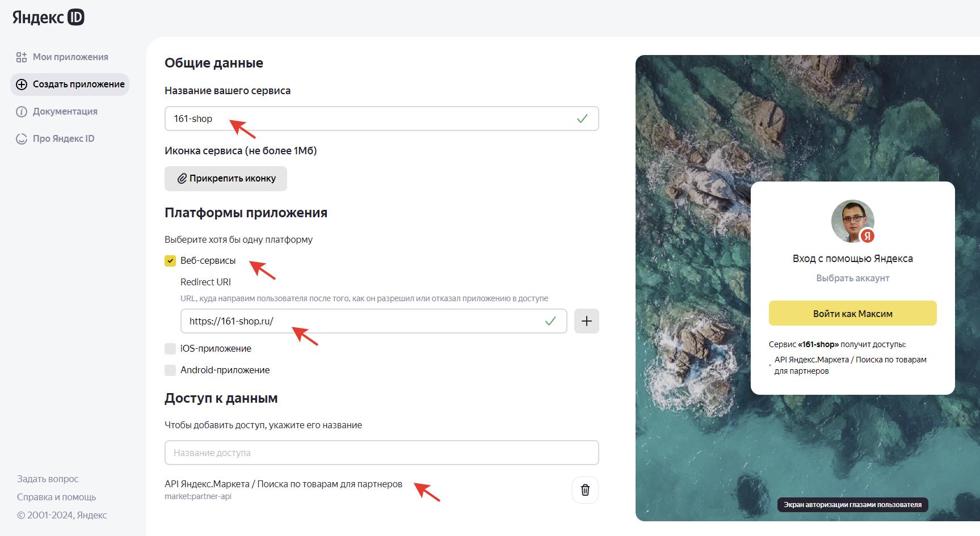Enable the Android-приложение checkbox
Image resolution: width=980 pixels, height=536 pixels.
tap(170, 370)
